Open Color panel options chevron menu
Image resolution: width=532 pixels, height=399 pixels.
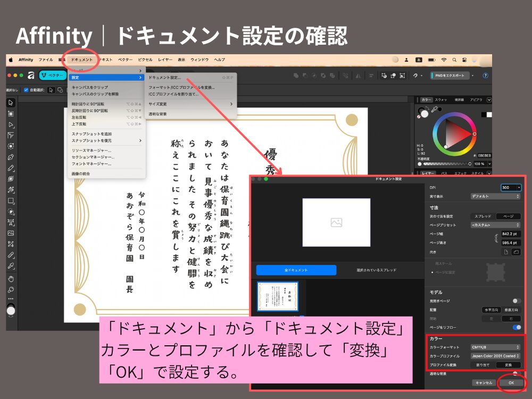pos(489,100)
